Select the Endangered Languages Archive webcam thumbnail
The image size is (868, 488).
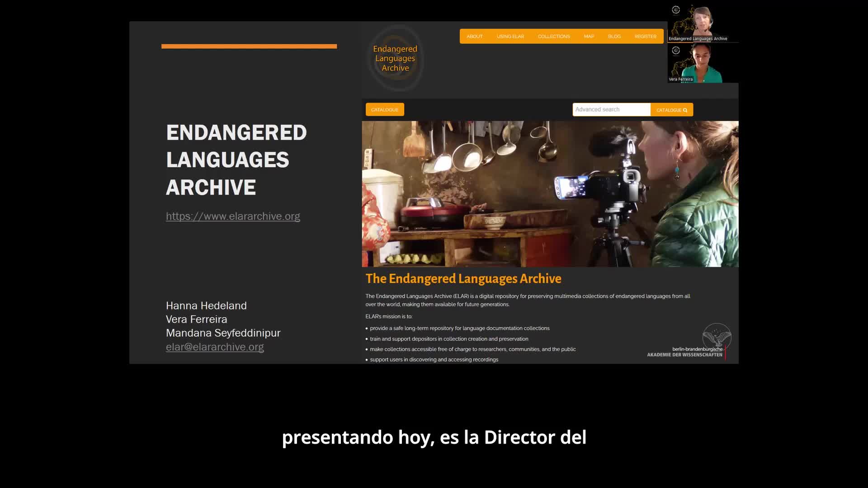703,23
